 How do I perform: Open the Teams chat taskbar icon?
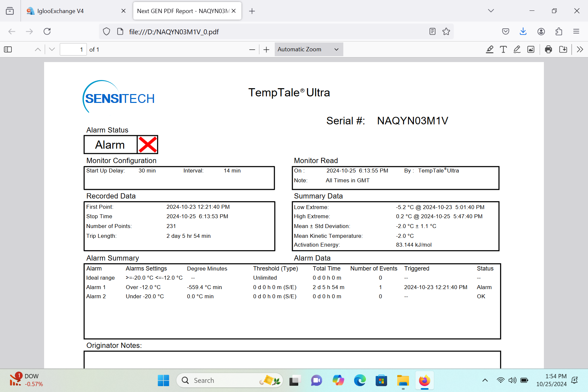(316, 380)
